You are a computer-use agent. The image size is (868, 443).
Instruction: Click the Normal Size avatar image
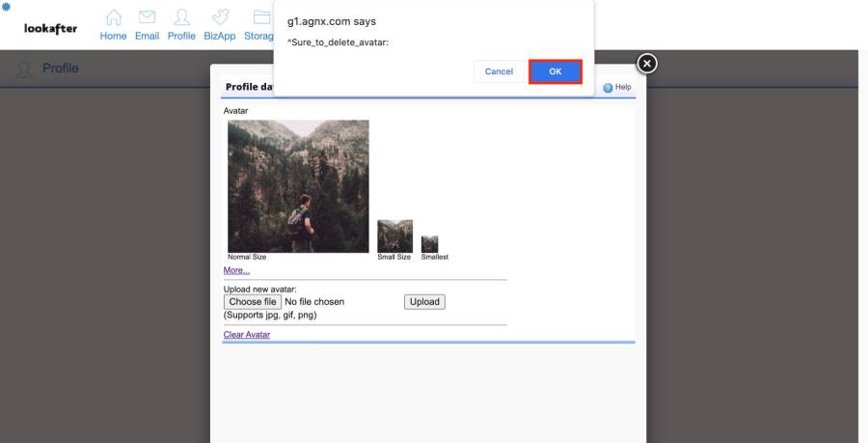pyautogui.click(x=298, y=186)
